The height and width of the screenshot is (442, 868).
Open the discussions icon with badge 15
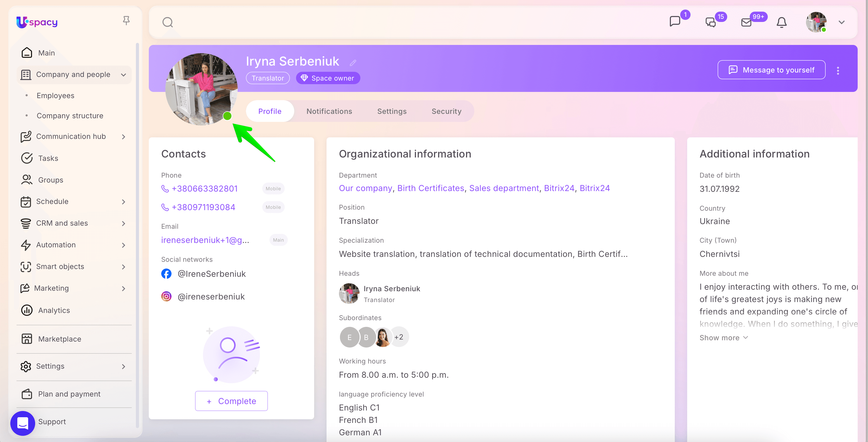(x=711, y=22)
